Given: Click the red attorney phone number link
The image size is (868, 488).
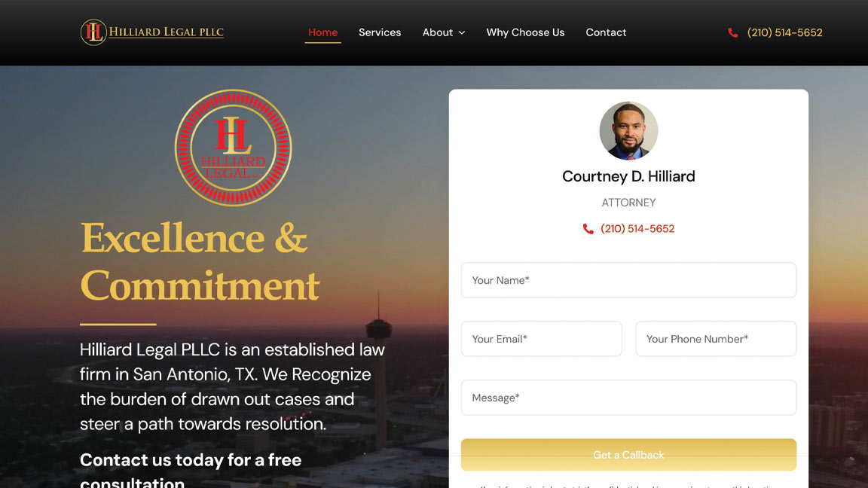Looking at the screenshot, I should [637, 228].
